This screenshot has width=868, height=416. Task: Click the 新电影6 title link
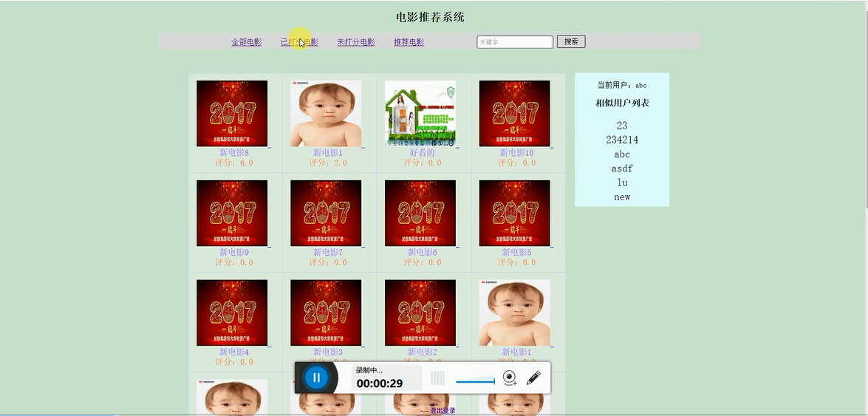[x=423, y=253]
